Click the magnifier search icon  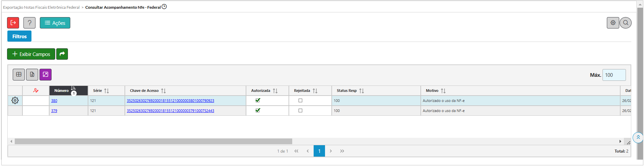pos(626,23)
